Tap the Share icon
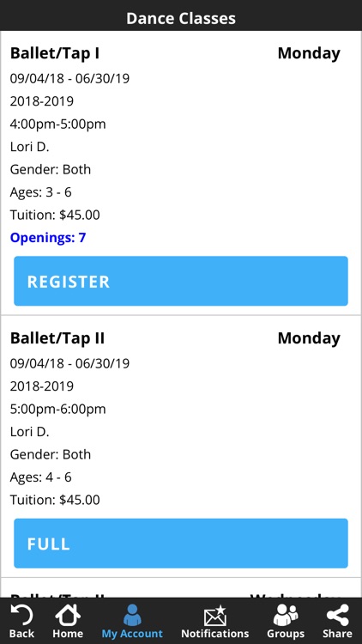362x644 pixels. tap(337, 615)
